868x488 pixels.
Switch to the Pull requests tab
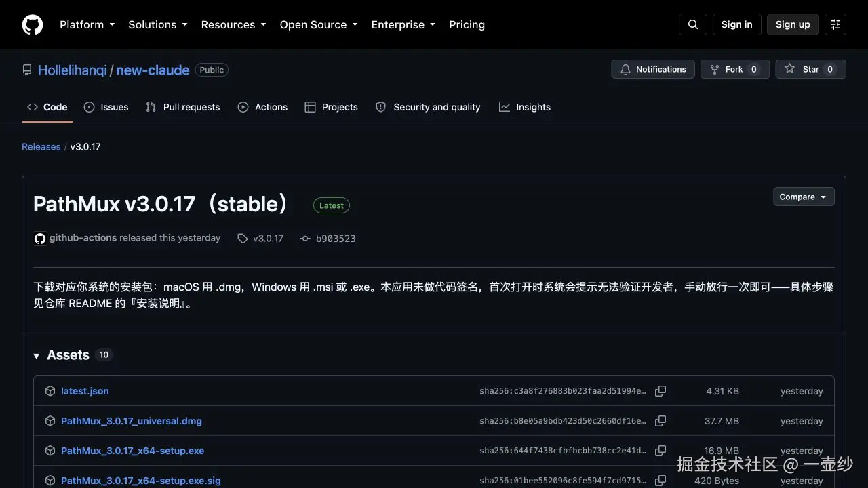click(x=183, y=107)
